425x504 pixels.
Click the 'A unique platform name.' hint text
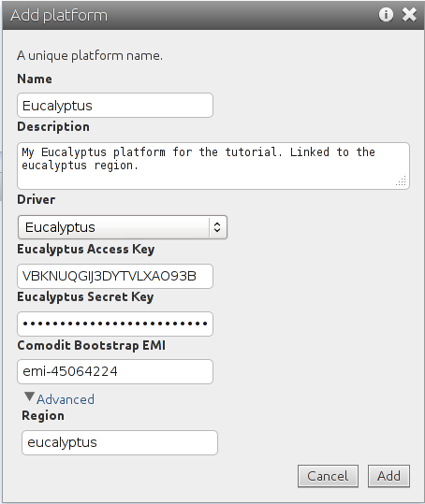coord(90,55)
